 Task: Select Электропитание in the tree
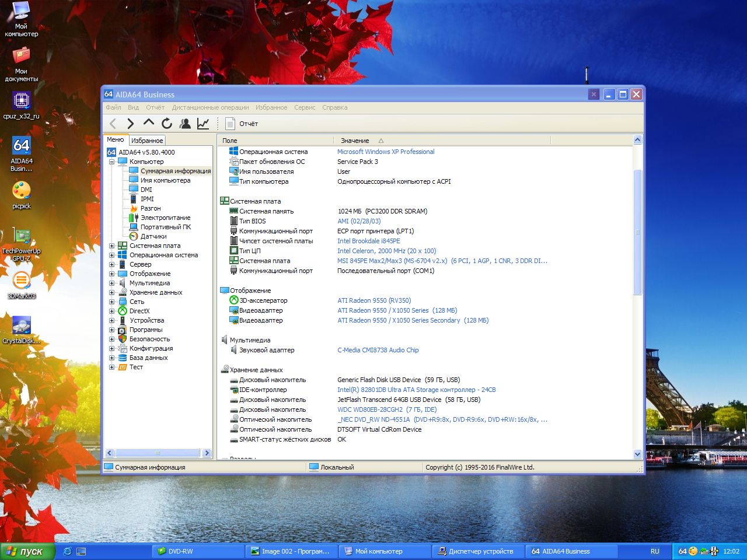tap(166, 218)
